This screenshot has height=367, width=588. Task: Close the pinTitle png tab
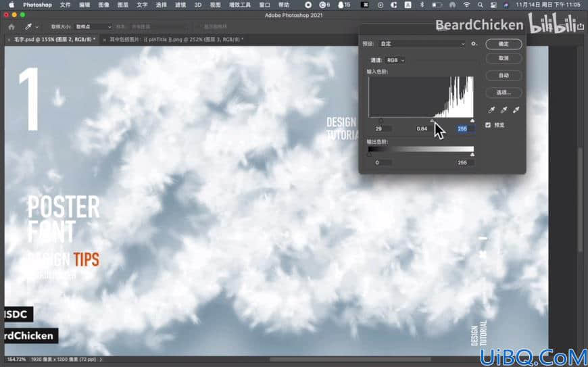[105, 39]
